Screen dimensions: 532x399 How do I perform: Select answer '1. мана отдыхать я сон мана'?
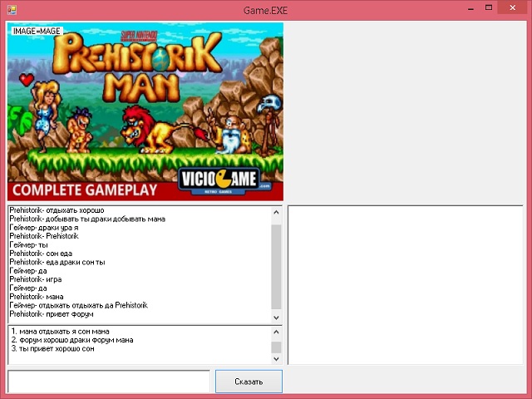(x=60, y=331)
